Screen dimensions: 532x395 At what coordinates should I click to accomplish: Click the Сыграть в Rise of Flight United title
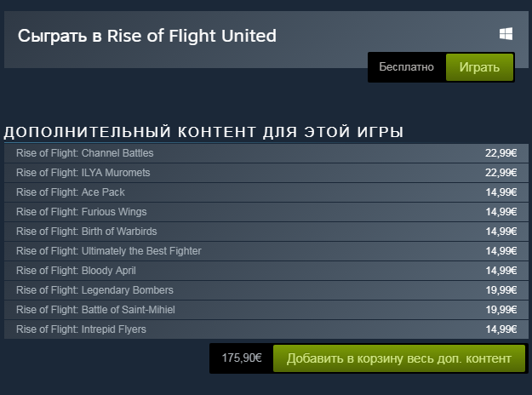pyautogui.click(x=147, y=36)
